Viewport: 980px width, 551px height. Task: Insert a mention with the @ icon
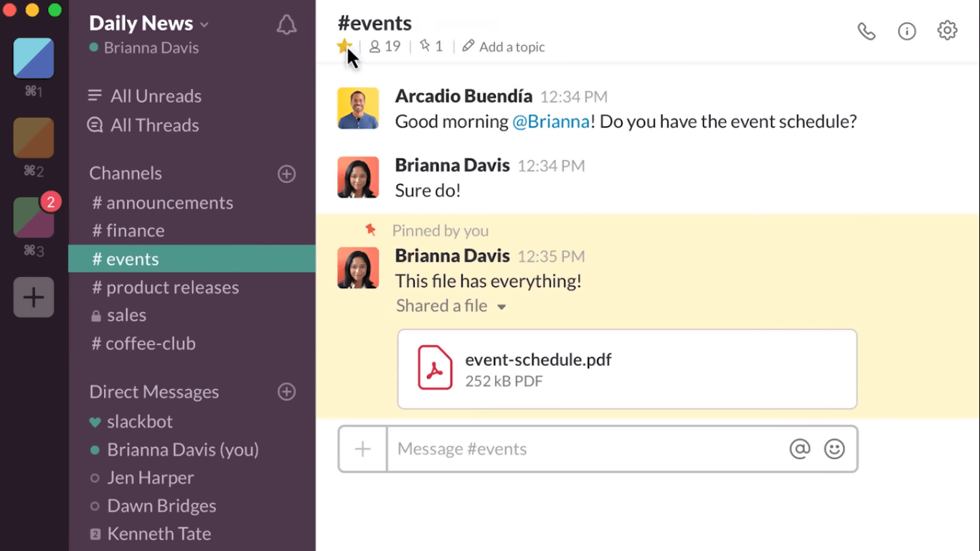click(x=799, y=449)
